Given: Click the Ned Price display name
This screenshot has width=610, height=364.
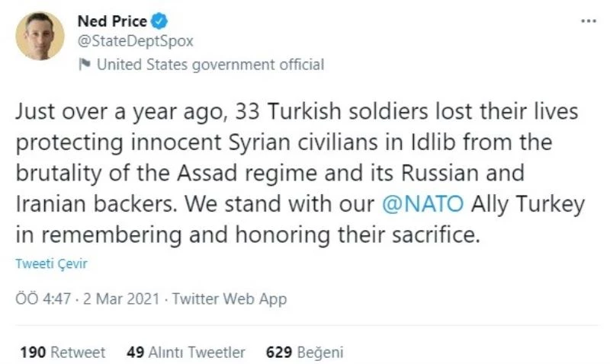Looking at the screenshot, I should [112, 21].
